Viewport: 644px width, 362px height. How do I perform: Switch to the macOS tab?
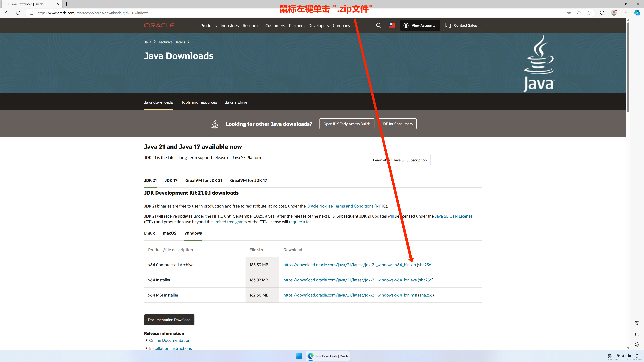170,233
